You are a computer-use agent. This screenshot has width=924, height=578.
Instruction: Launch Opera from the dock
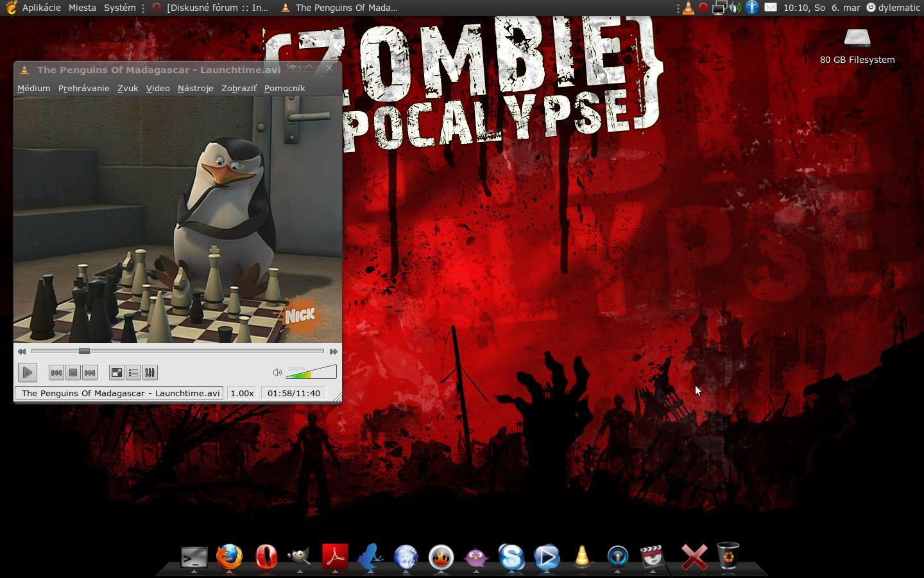(265, 557)
